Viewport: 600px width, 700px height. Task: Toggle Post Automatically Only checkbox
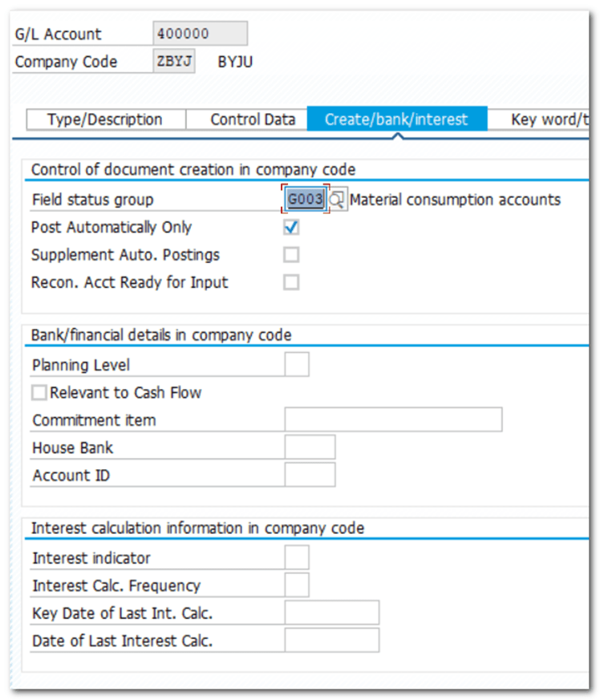coord(291,228)
